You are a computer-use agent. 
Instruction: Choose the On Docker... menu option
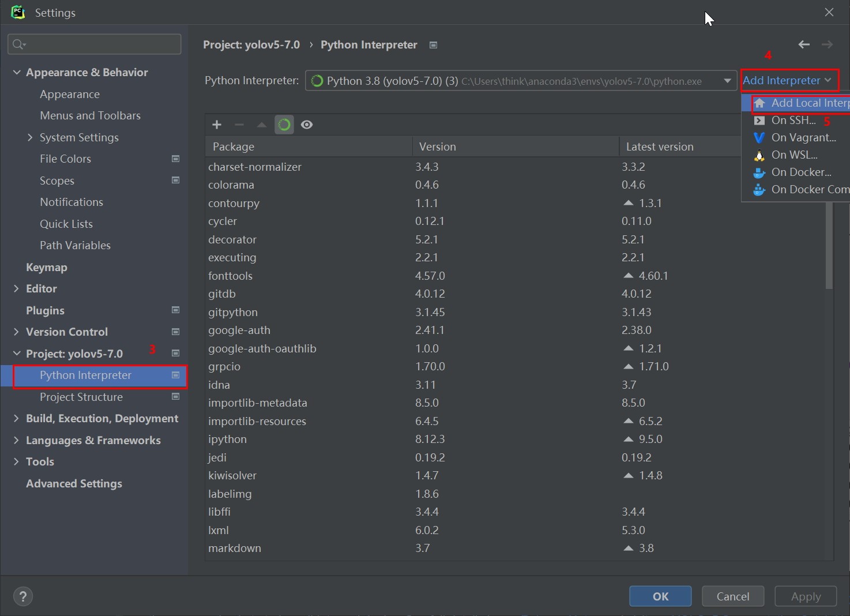(796, 172)
